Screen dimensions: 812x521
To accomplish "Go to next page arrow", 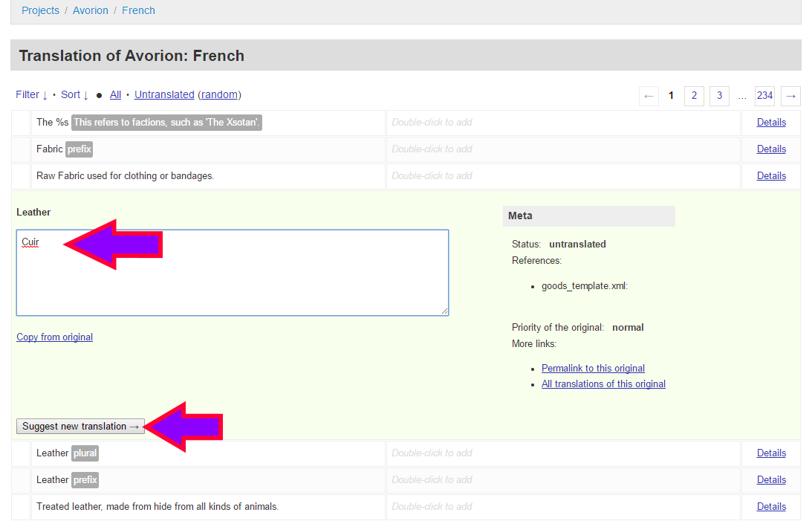I will pos(791,96).
